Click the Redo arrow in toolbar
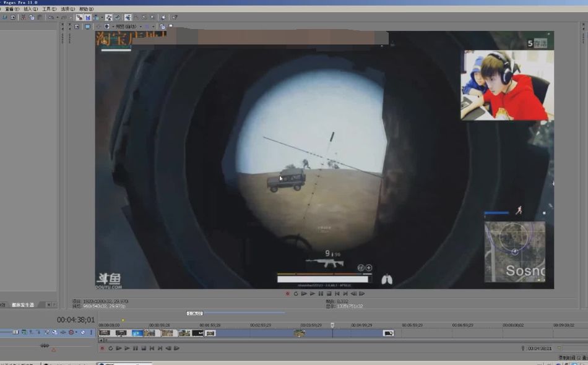Image resolution: width=588 pixels, height=365 pixels. (x=64, y=17)
